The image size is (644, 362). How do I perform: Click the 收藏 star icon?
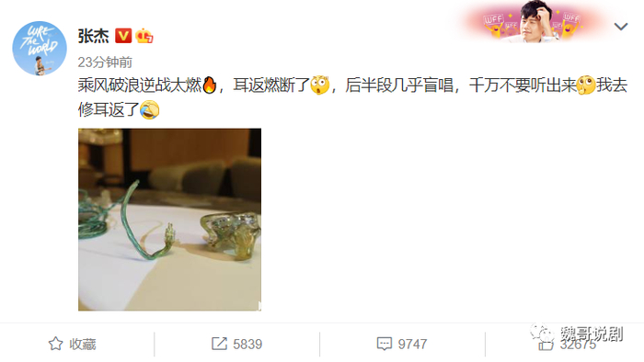click(56, 344)
